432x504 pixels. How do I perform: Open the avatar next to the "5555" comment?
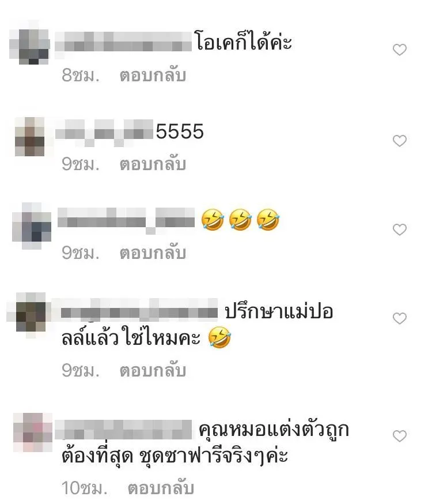(30, 137)
